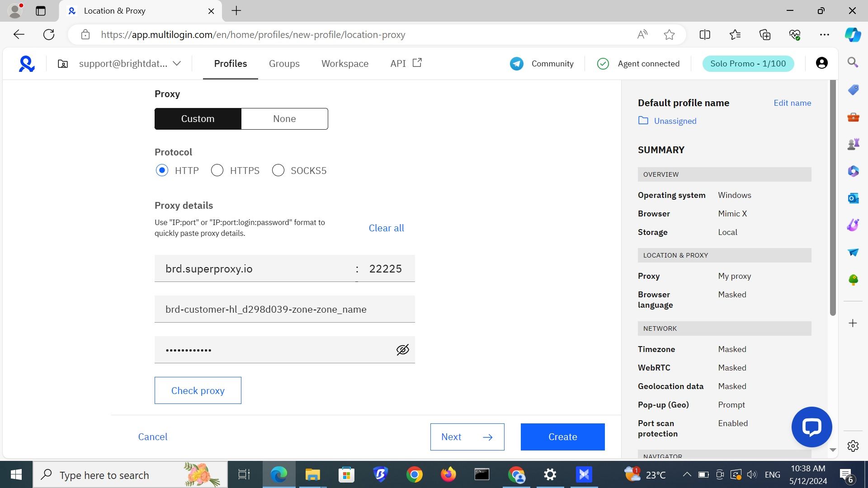Click the Agent connected checkmark icon
The height and width of the screenshot is (488, 868).
coord(603,64)
